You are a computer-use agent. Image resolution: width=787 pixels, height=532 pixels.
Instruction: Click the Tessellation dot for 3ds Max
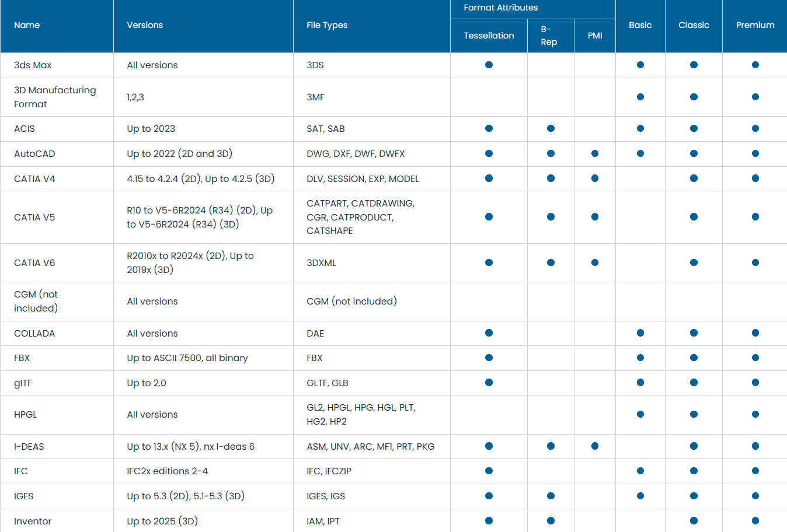click(489, 65)
